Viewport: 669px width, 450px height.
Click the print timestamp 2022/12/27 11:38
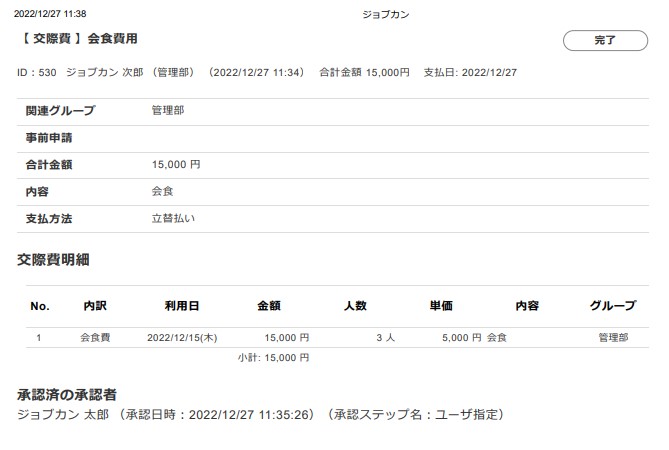pyautogui.click(x=50, y=14)
